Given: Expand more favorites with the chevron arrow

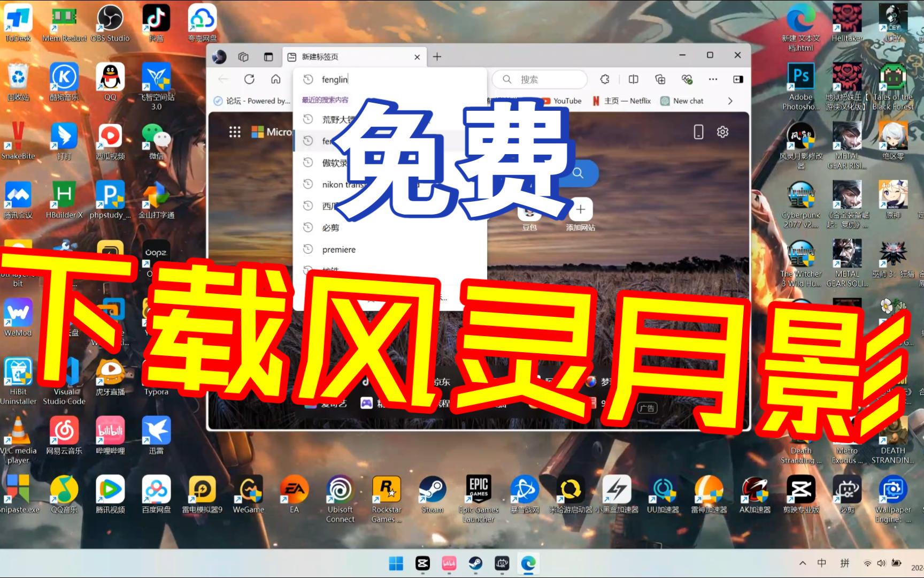Looking at the screenshot, I should click(730, 101).
